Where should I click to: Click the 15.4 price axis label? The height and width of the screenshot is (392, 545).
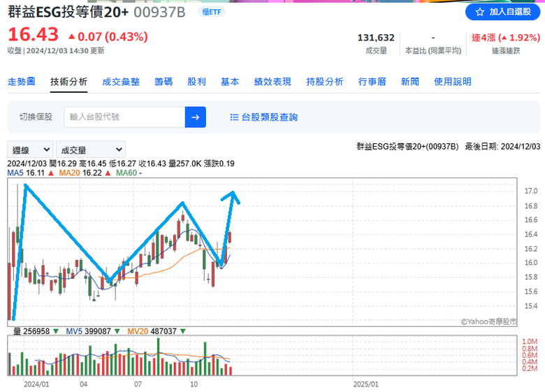click(x=531, y=306)
